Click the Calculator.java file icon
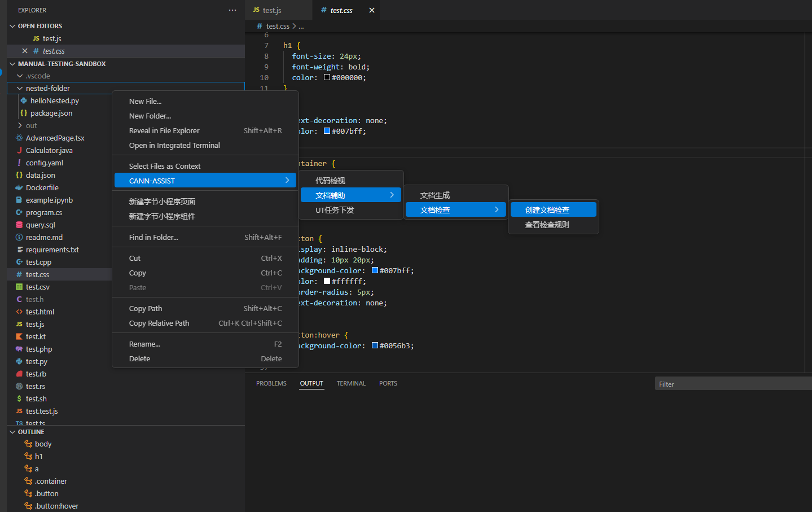Screen dimensions: 812x512 point(19,150)
